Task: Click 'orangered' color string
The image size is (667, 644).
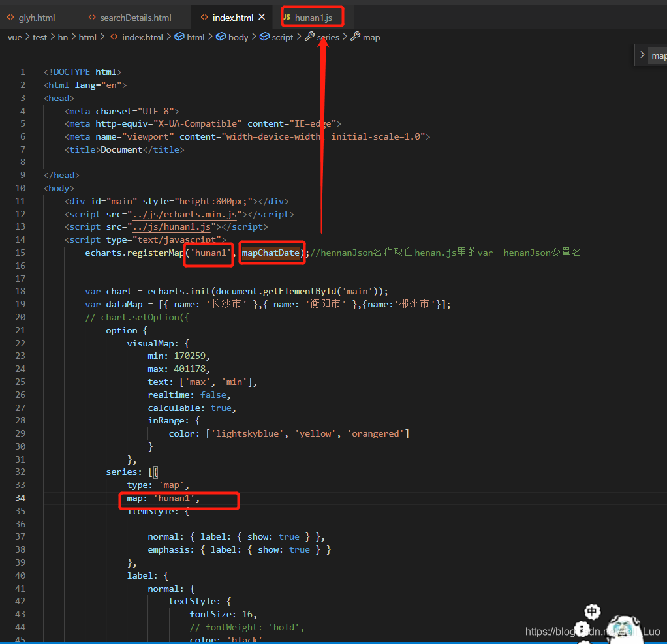Action: tap(375, 433)
